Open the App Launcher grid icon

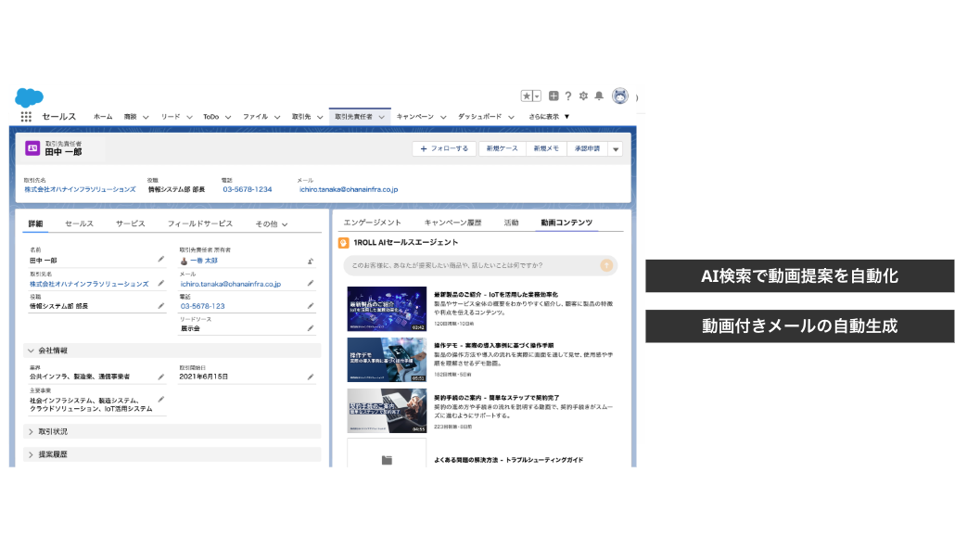[26, 117]
